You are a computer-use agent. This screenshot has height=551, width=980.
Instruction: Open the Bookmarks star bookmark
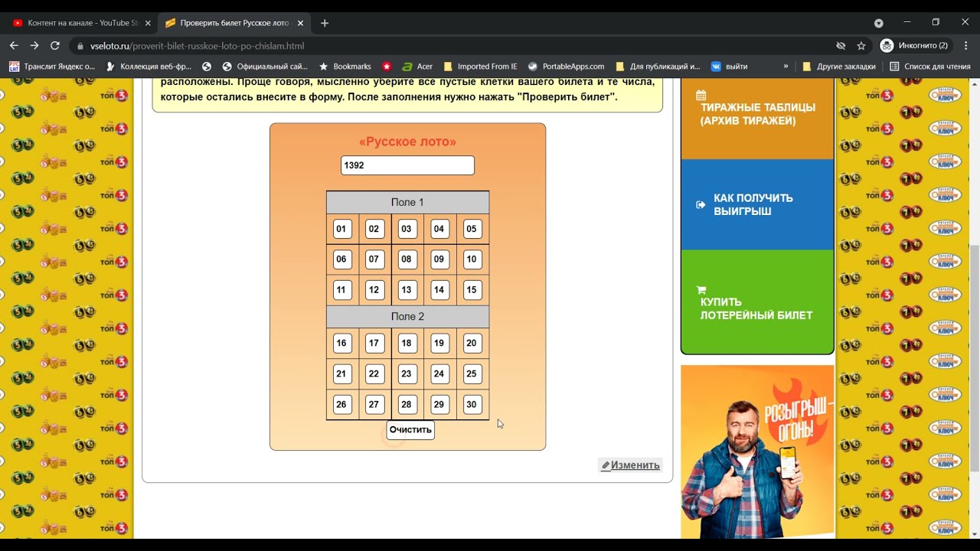[345, 67]
